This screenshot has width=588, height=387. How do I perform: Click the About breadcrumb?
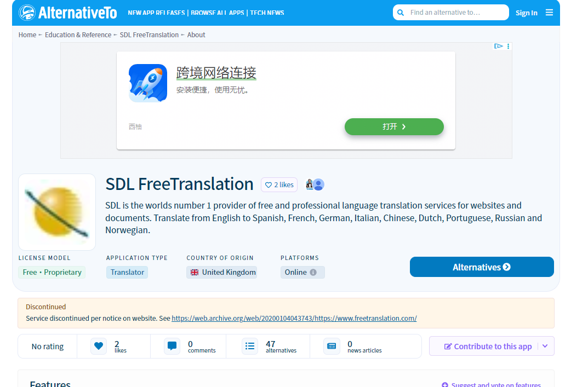coord(196,35)
